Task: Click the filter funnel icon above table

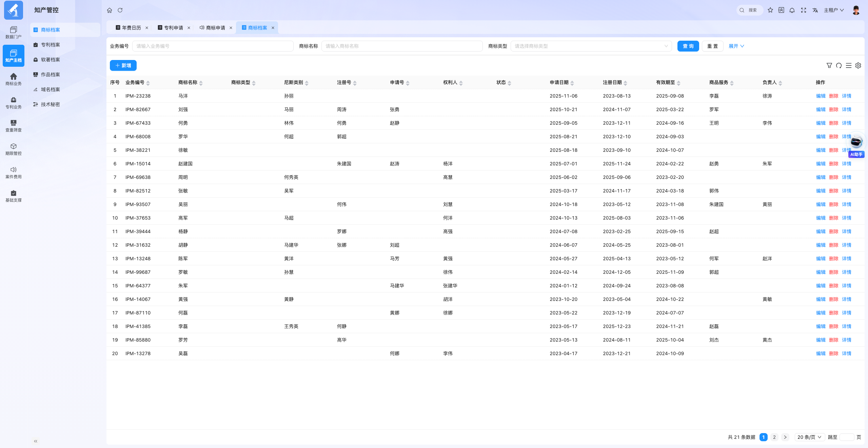Action: [x=829, y=65]
